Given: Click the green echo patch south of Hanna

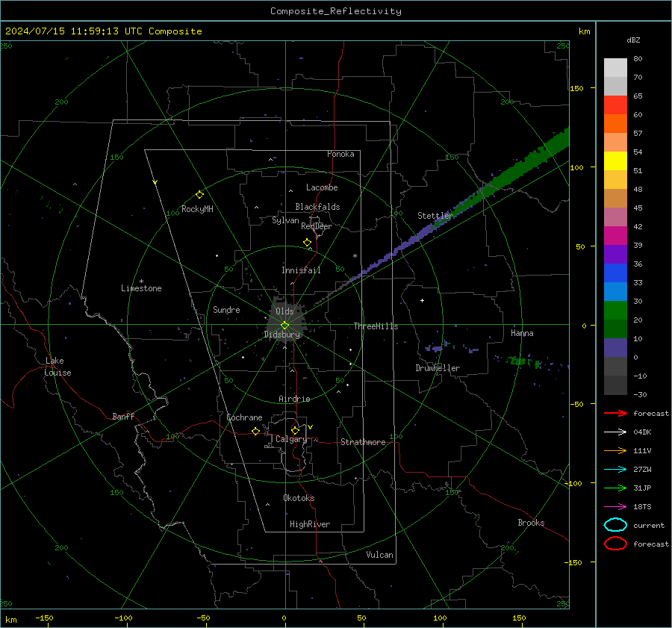Looking at the screenshot, I should 522,361.
